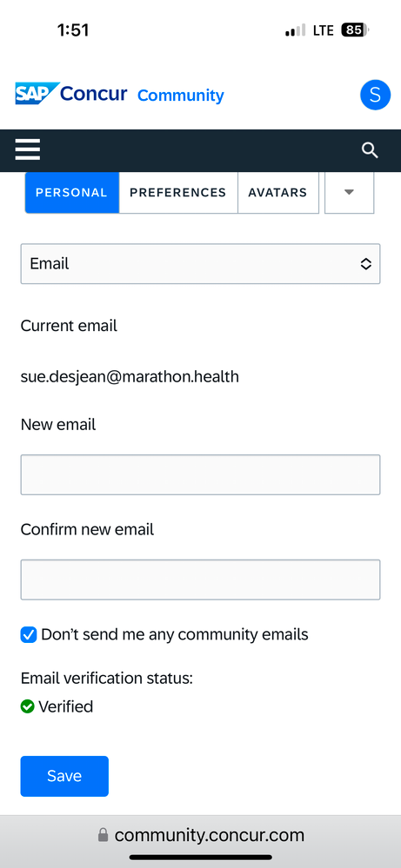Click the Email select up-down chevrons

365,264
